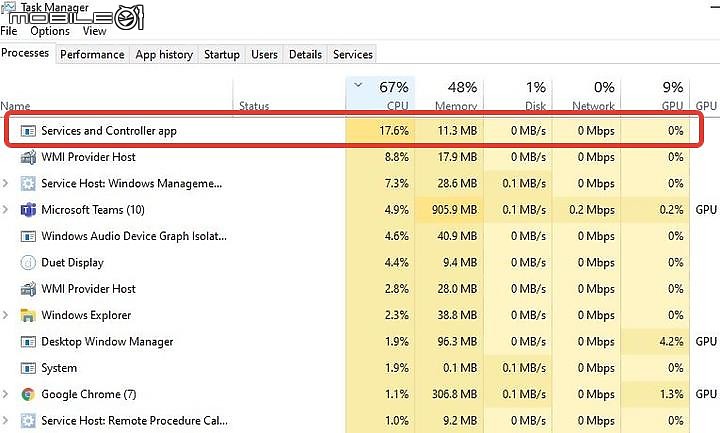Click the 0.2% GPU value for Teams
The image size is (720, 433).
coord(671,210)
